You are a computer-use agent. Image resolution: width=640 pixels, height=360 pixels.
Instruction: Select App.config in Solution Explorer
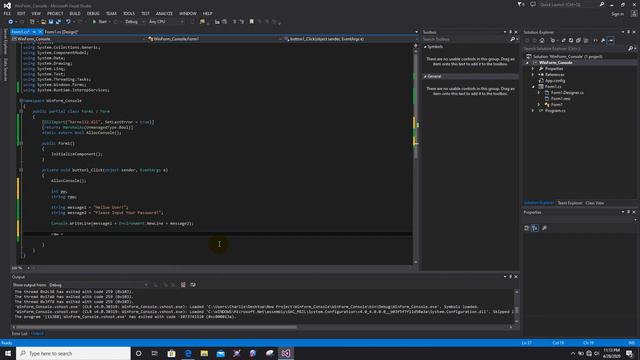pyautogui.click(x=555, y=81)
